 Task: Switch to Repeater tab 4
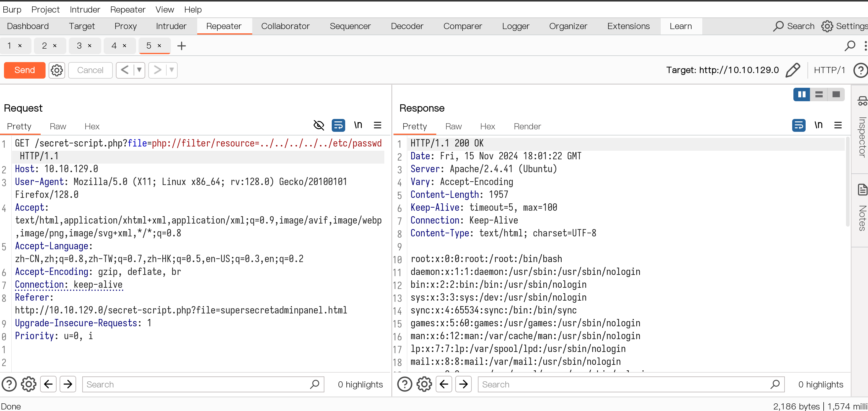pos(114,46)
